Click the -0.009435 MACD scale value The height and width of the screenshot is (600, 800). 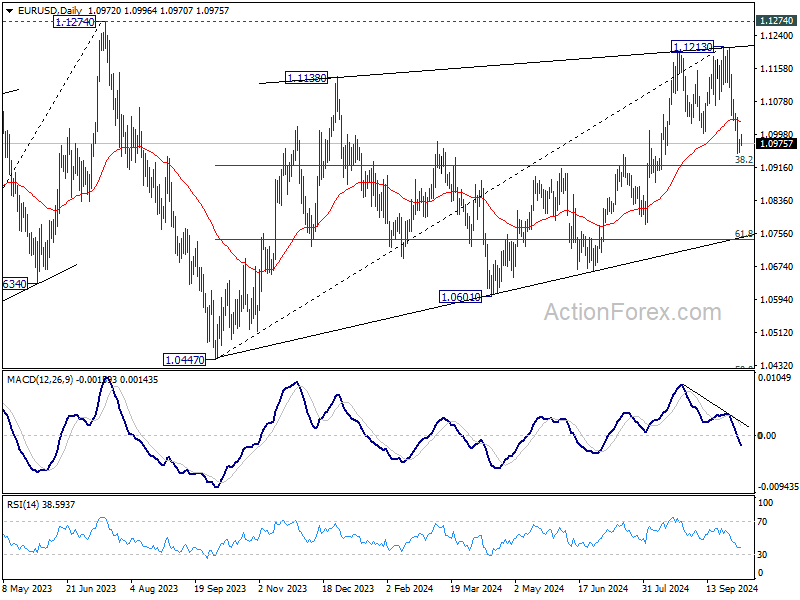point(778,487)
